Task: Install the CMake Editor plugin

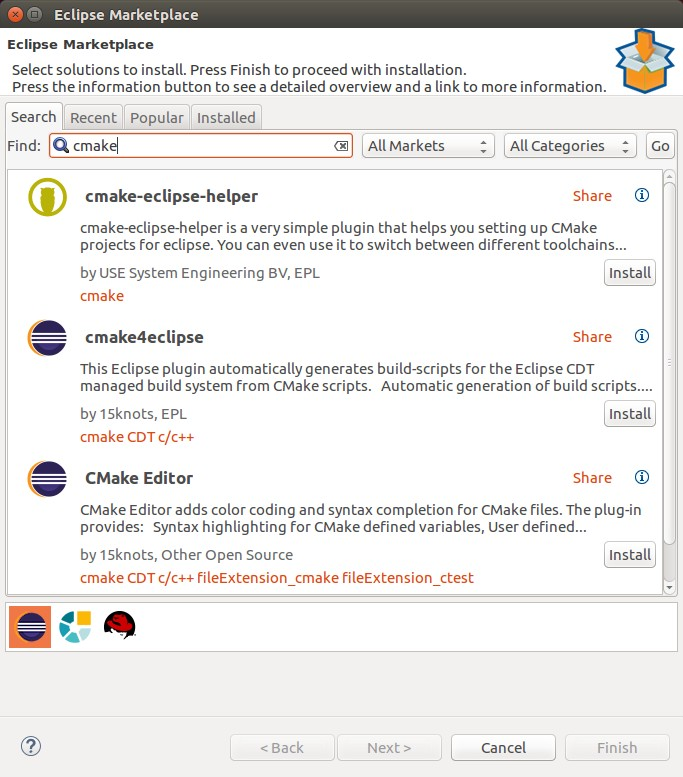Action: (629, 555)
